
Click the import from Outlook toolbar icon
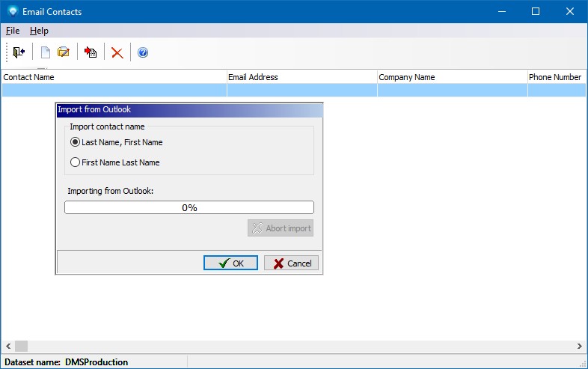91,52
